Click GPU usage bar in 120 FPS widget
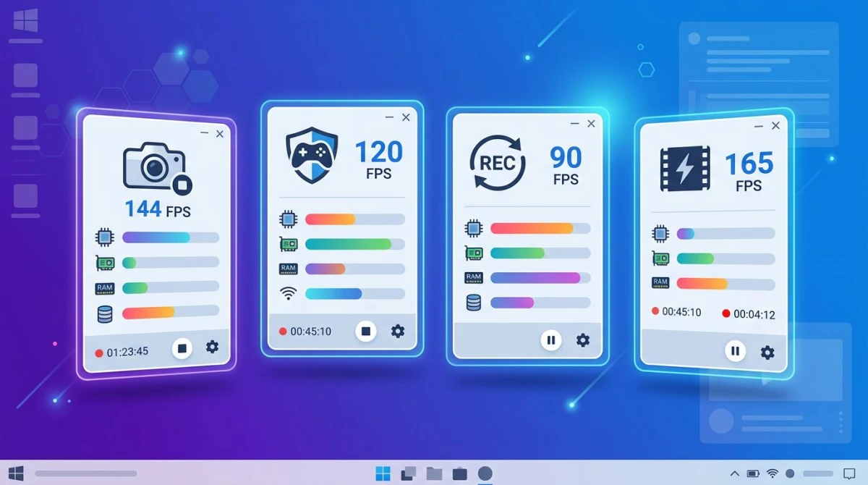This screenshot has width=868, height=485. [355, 244]
